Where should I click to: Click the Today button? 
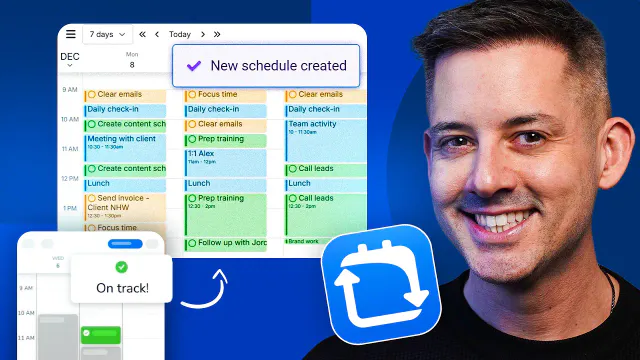(180, 34)
